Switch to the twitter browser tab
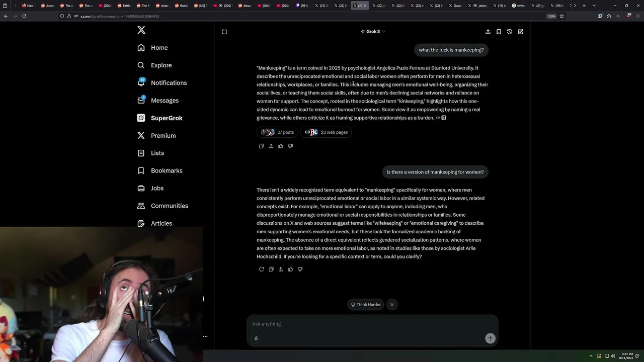644x362 pixels. pyautogui.click(x=518, y=6)
